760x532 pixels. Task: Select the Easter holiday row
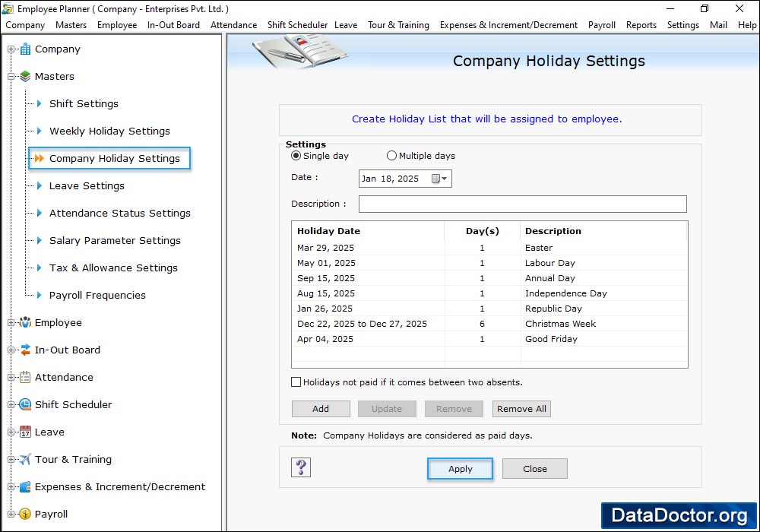(489, 248)
